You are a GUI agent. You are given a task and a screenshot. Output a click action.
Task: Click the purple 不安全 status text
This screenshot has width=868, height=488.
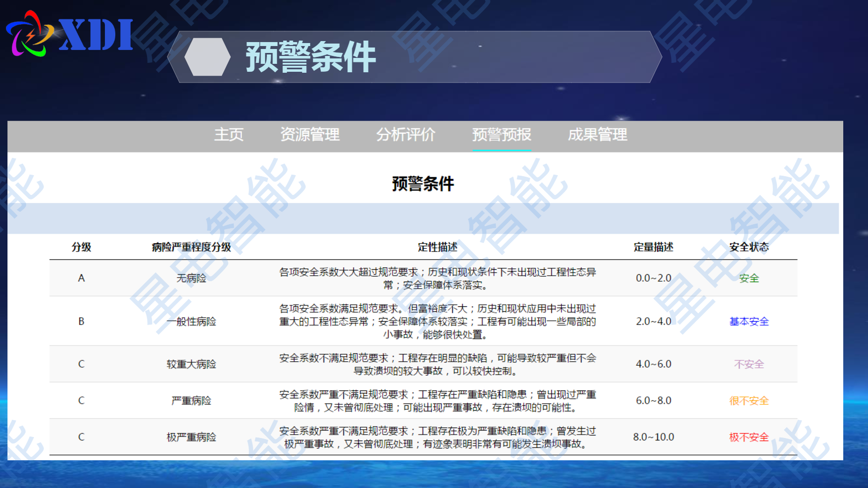coord(749,364)
